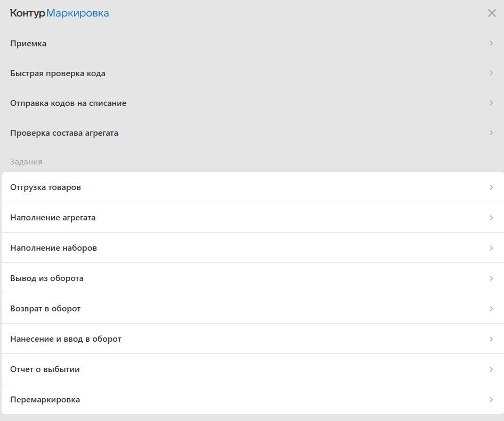504x421 pixels.
Task: Select Наполнение агрегата task
Action: point(253,217)
